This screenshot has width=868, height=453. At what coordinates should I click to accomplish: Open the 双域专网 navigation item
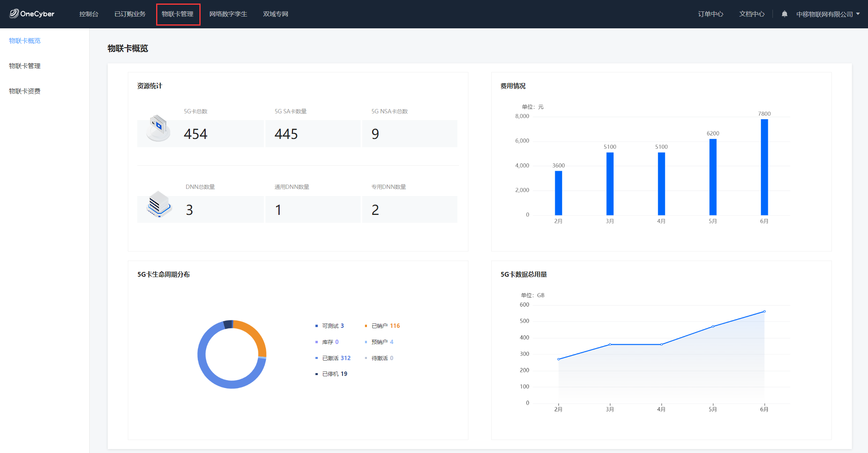click(275, 14)
